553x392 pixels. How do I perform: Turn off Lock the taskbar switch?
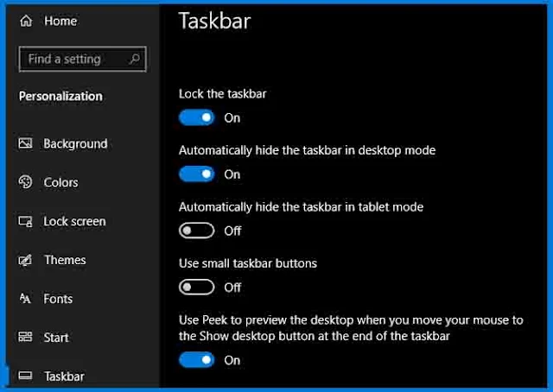click(x=196, y=117)
